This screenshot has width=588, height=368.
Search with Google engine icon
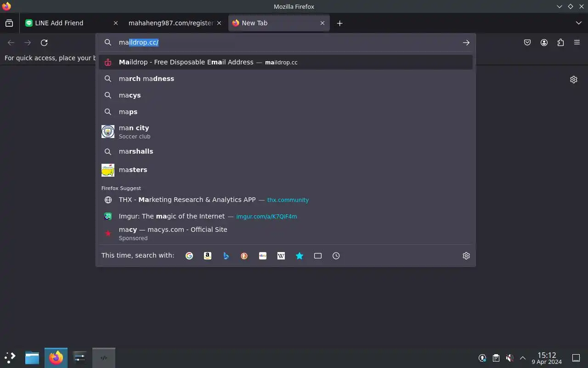tap(189, 256)
